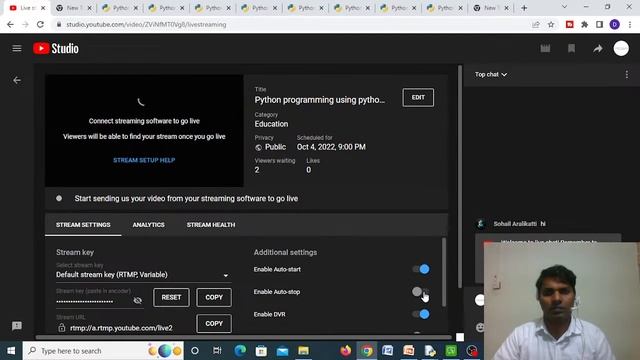This screenshot has height=360, width=640.
Task: Open the Mail app from the taskbar
Action: 282,351
